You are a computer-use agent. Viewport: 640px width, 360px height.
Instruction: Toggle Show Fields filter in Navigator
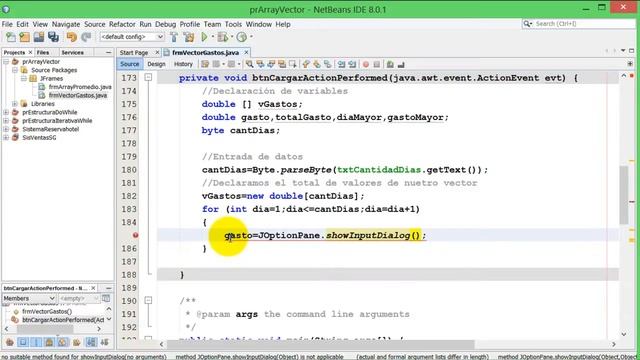coord(23,342)
